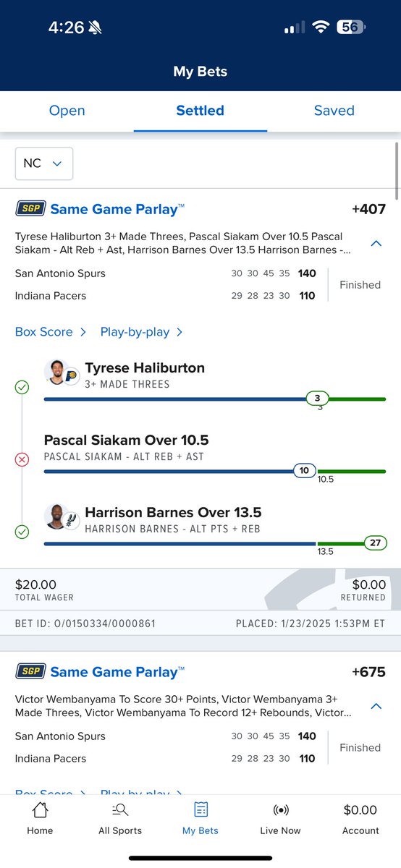The image size is (401, 868).
Task: Tap the green check beside Tyrese Haliburton leg
Action: click(x=22, y=388)
